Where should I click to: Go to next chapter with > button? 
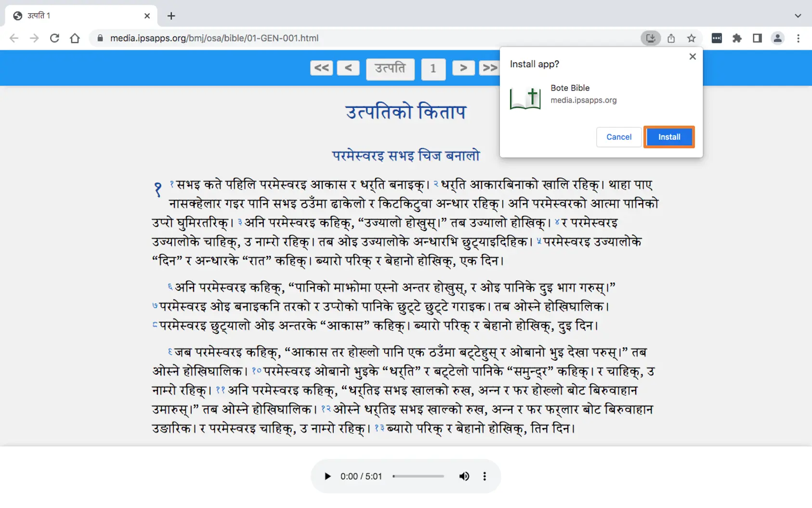tap(463, 68)
